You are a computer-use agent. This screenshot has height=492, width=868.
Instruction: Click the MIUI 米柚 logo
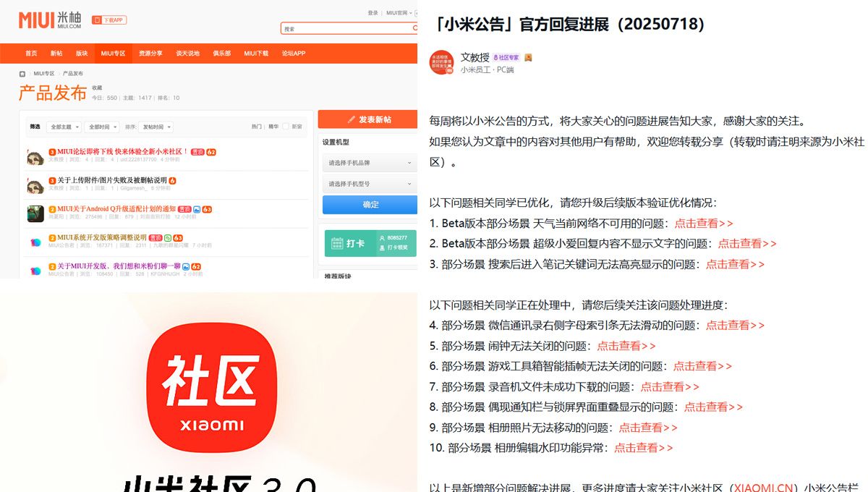pos(50,20)
